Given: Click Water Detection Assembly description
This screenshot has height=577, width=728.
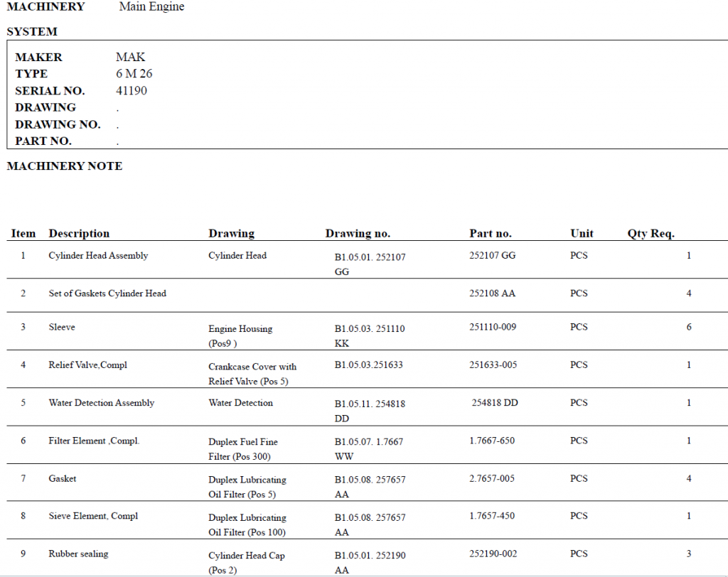Looking at the screenshot, I should [x=101, y=403].
